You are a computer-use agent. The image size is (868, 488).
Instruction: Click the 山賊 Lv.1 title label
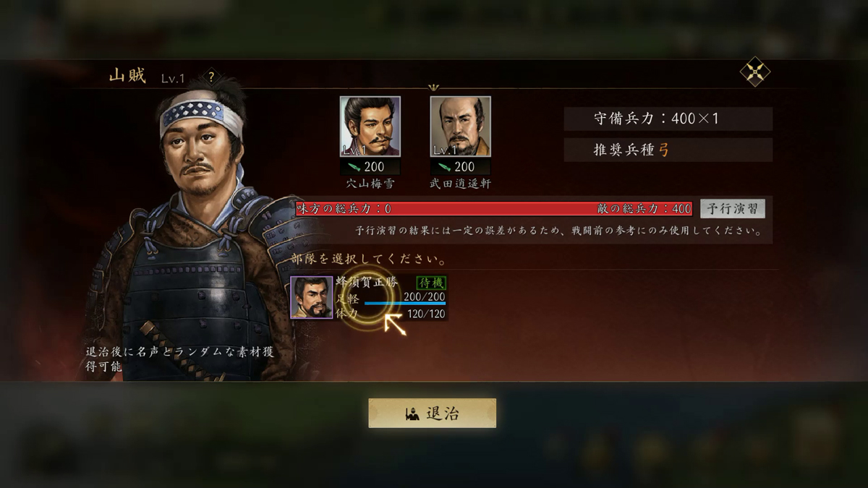point(147,76)
